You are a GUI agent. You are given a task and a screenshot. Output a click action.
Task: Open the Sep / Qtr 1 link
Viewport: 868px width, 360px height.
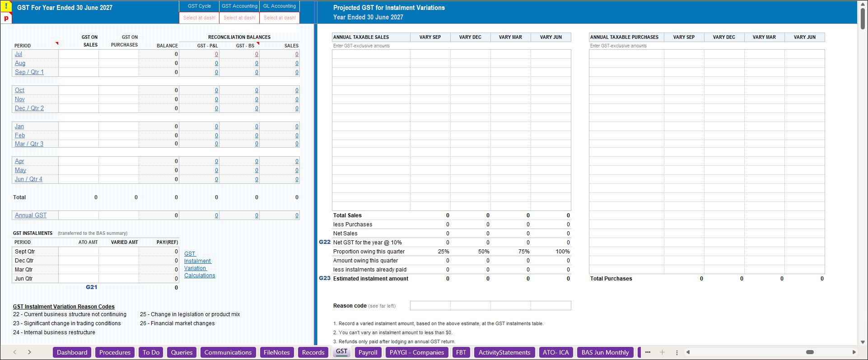click(x=29, y=72)
